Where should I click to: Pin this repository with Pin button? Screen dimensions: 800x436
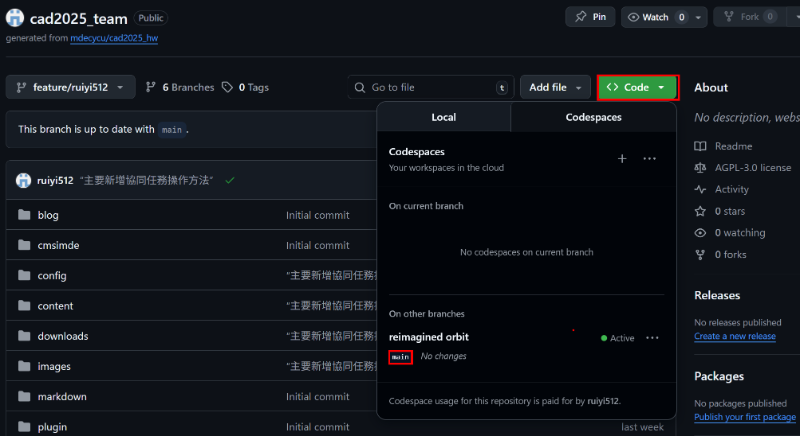coord(590,17)
